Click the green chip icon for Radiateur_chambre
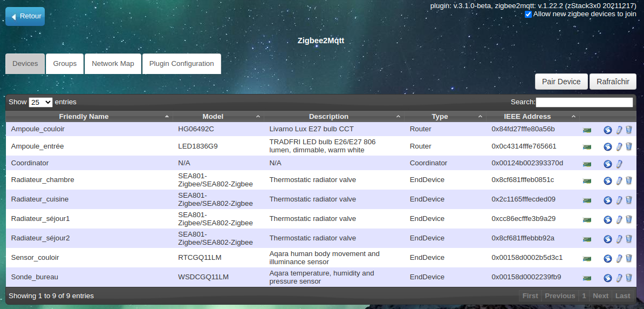This screenshot has height=309, width=644. click(587, 181)
